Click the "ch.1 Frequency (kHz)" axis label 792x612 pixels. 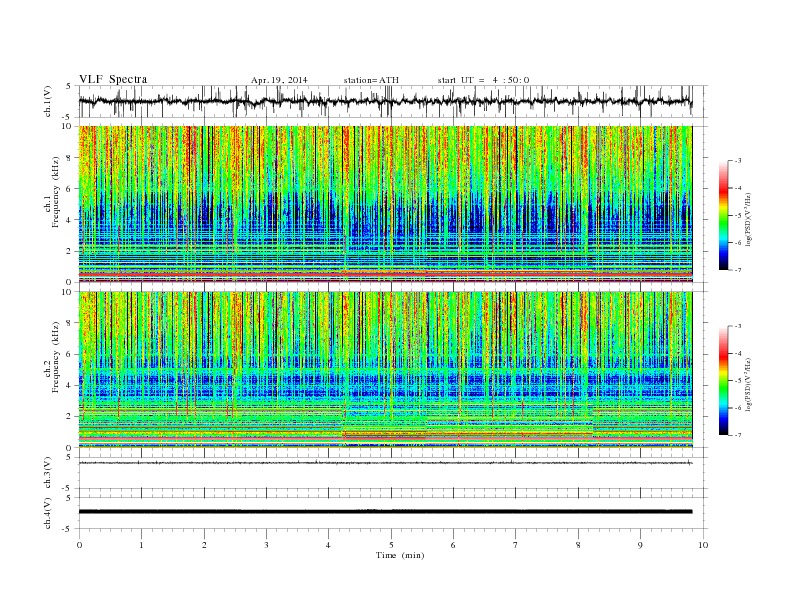(53, 194)
